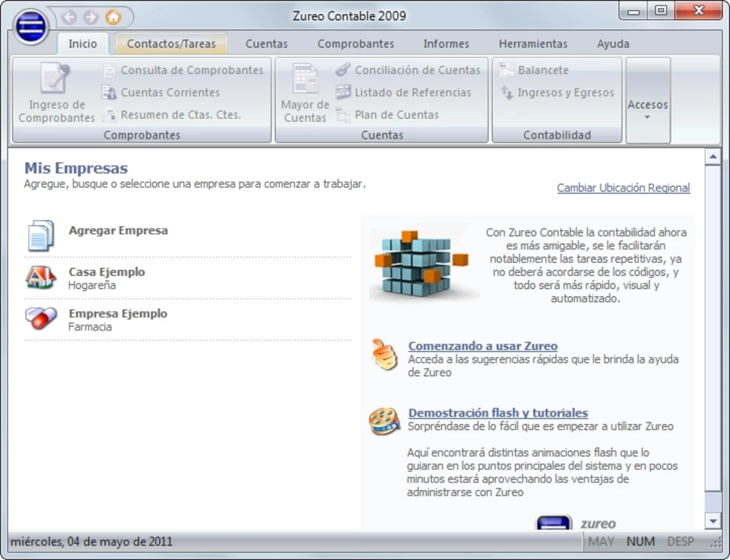Open the Zureo application orb menu

click(x=30, y=26)
